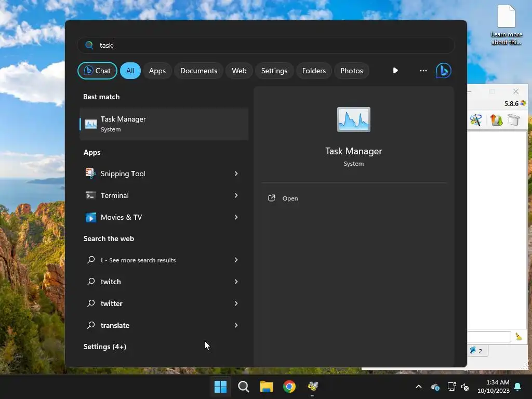Click the muted volume tray icon
The image size is (532, 399).
tap(465, 387)
